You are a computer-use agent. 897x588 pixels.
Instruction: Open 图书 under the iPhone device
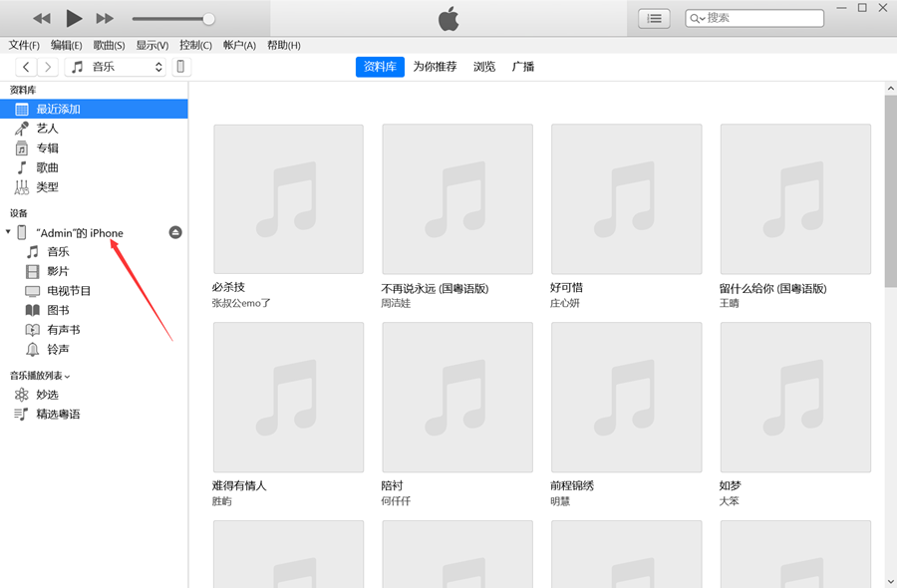(58, 310)
